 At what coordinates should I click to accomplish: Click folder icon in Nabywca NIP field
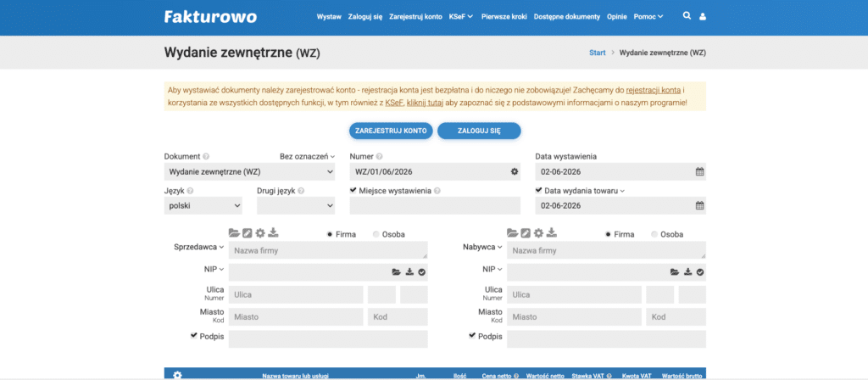coord(674,272)
